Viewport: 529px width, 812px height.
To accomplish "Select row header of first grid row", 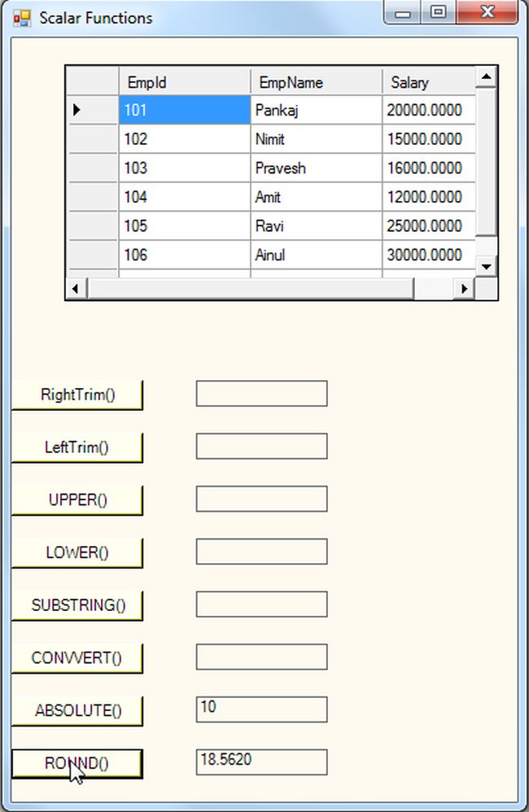I will (x=92, y=110).
